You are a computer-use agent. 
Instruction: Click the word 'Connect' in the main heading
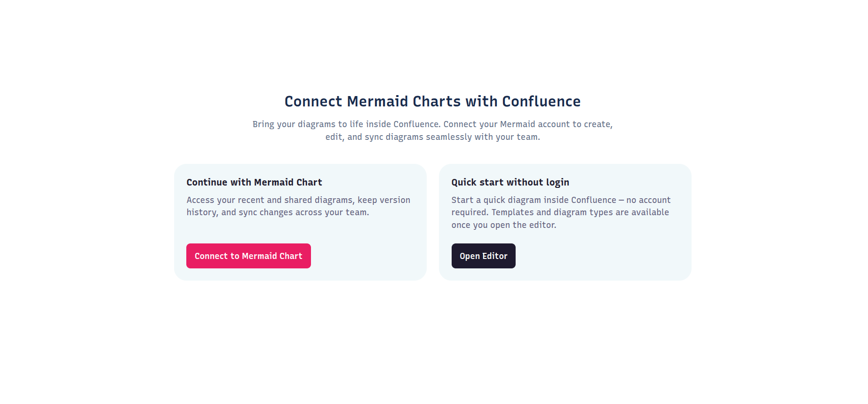(313, 102)
